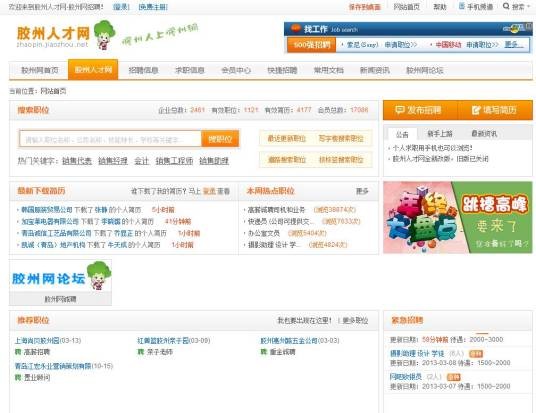
Task: Open the 快捷招聘 tab
Action: 282,70
